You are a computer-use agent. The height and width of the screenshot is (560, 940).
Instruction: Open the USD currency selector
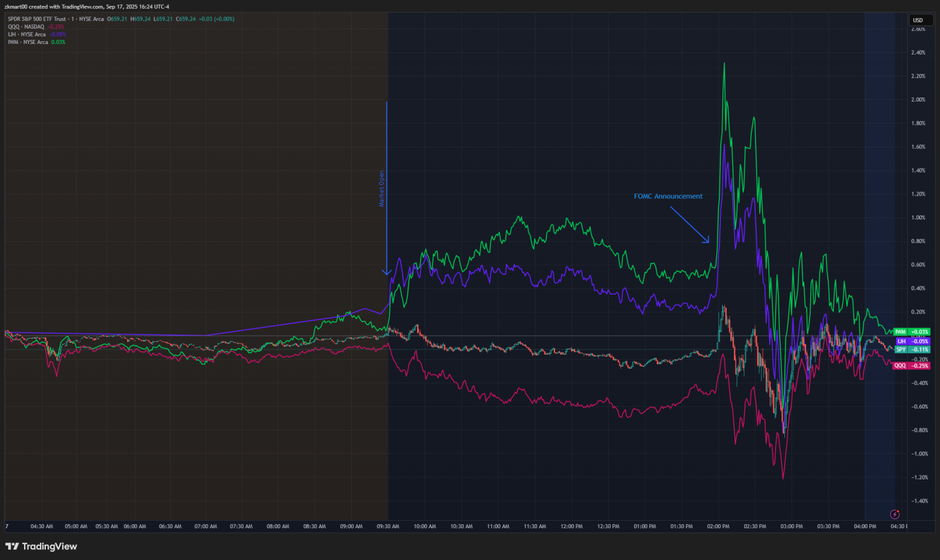[921, 20]
